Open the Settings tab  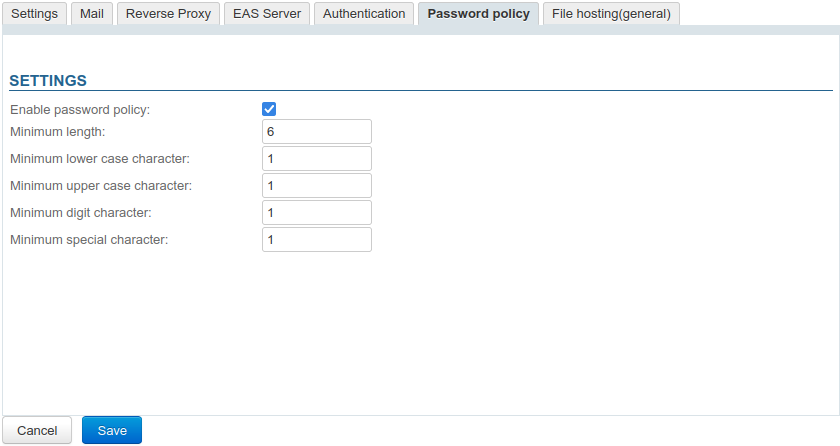(x=35, y=14)
